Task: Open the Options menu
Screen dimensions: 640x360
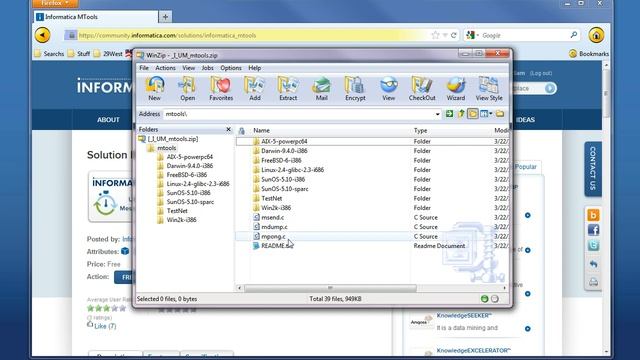Action: click(231, 68)
